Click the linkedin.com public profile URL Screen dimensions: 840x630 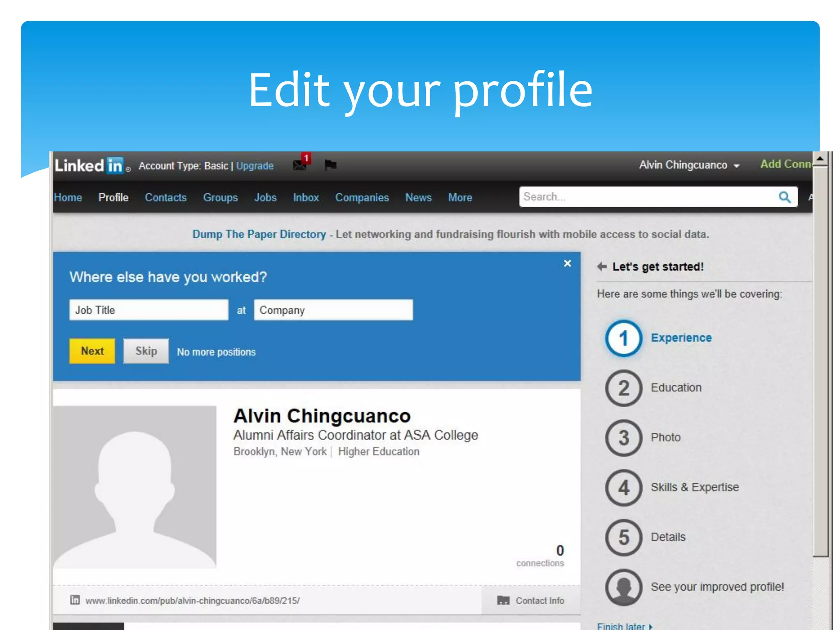coord(192,600)
